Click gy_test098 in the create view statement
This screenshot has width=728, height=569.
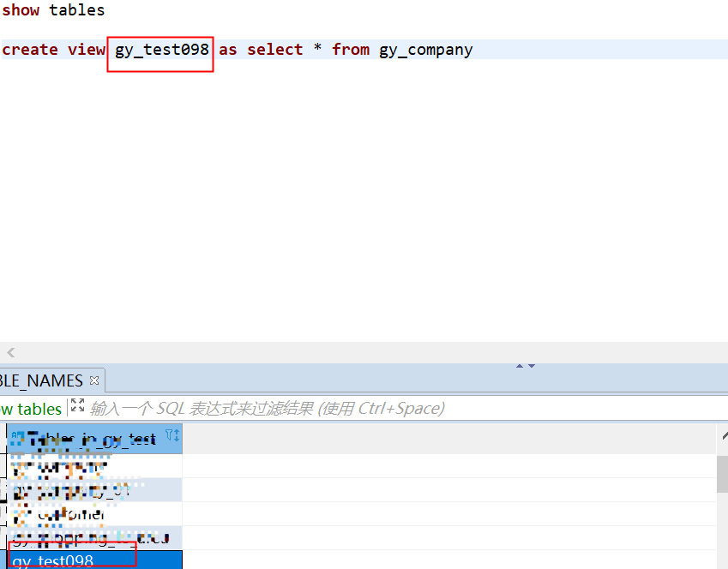161,50
